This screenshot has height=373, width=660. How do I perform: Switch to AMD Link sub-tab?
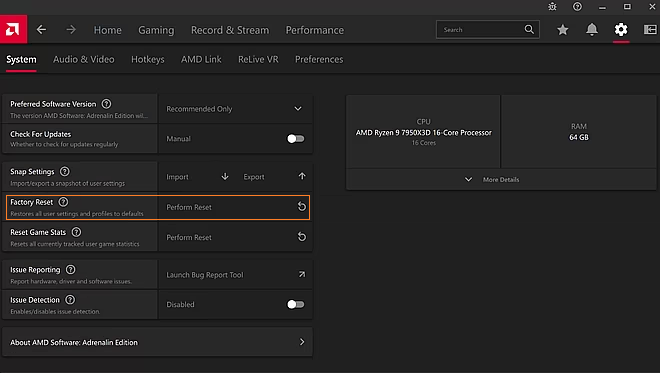coord(201,59)
